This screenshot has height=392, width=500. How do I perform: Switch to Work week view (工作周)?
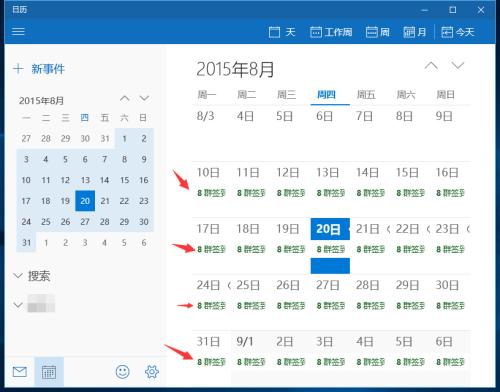pos(331,32)
